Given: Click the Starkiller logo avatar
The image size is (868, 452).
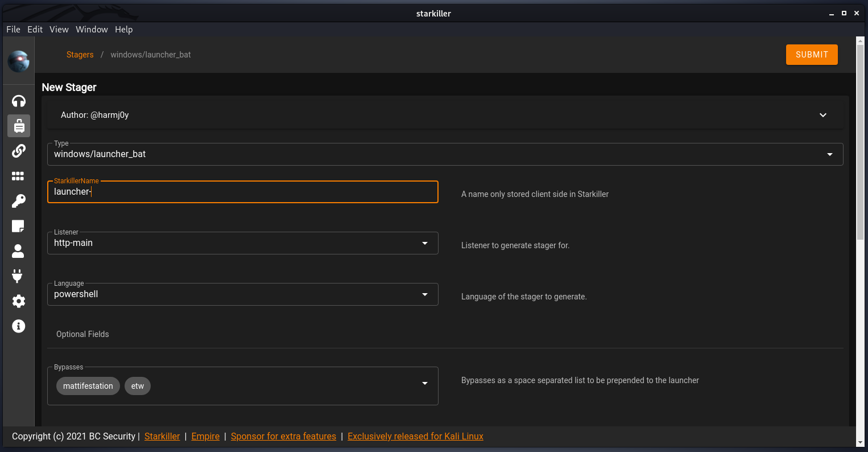Looking at the screenshot, I should click(19, 61).
